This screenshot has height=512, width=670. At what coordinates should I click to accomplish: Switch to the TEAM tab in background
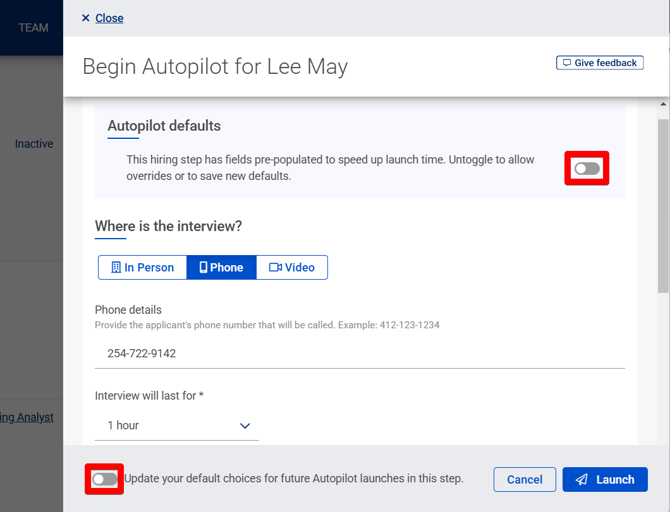[x=33, y=28]
